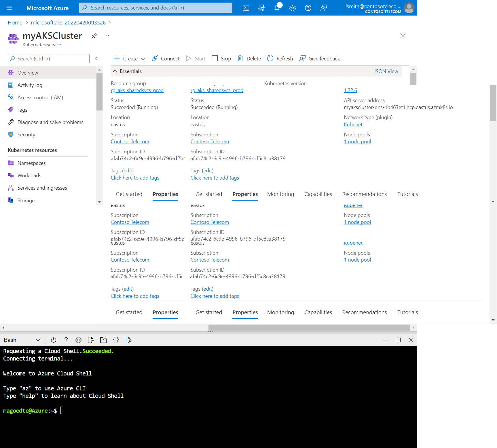
Task: Open the JSON View link
Action: pos(386,71)
